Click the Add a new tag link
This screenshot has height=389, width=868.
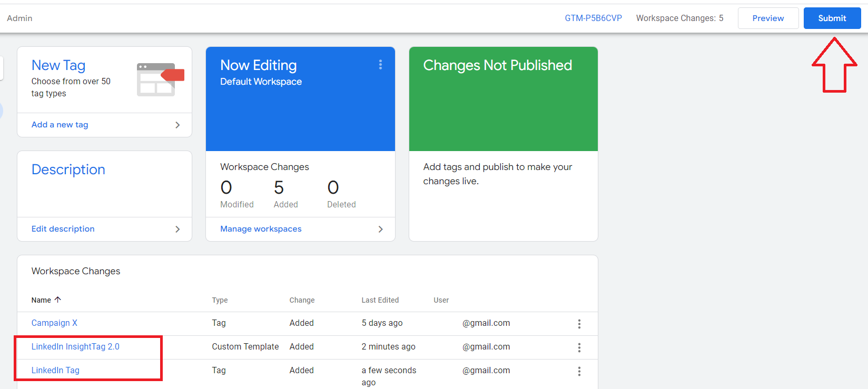point(60,125)
